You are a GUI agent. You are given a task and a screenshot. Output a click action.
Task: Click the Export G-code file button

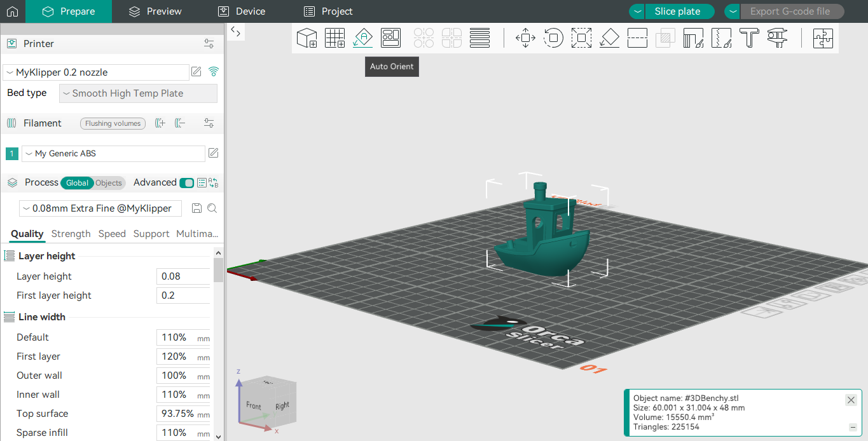tap(792, 11)
